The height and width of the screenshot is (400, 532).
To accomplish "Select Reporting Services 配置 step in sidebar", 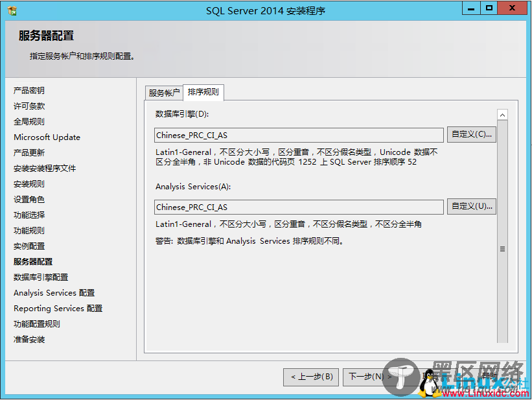I will point(58,309).
